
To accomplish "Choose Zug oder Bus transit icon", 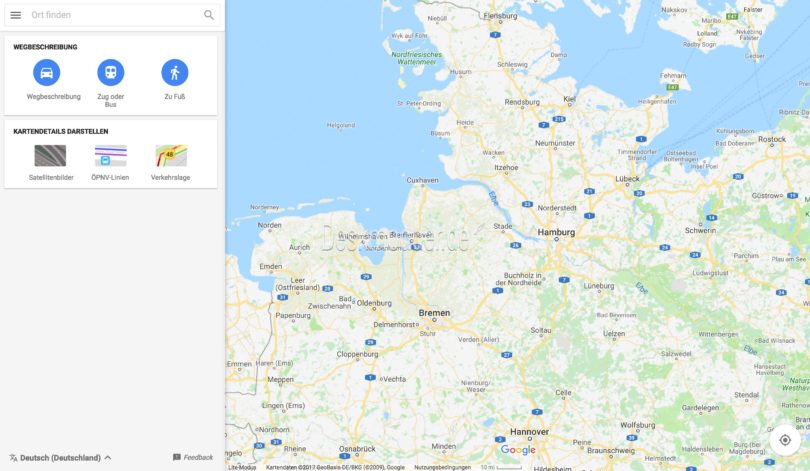I will click(111, 73).
